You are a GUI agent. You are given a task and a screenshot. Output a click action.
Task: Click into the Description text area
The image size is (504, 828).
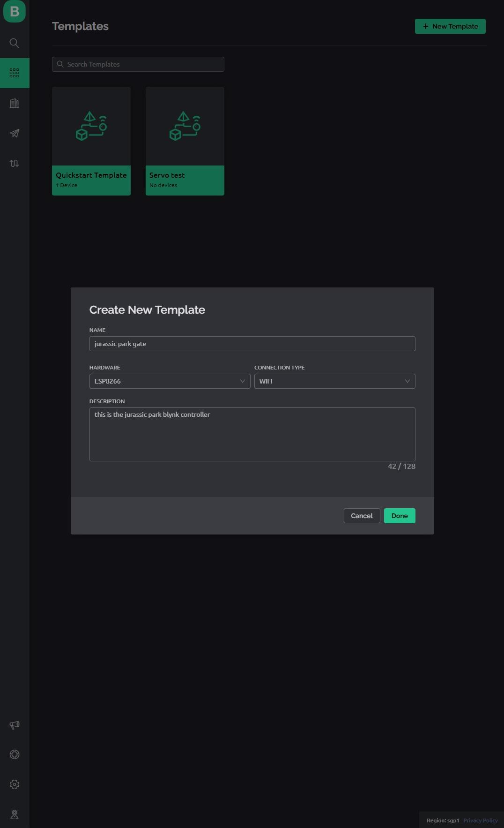pyautogui.click(x=252, y=434)
